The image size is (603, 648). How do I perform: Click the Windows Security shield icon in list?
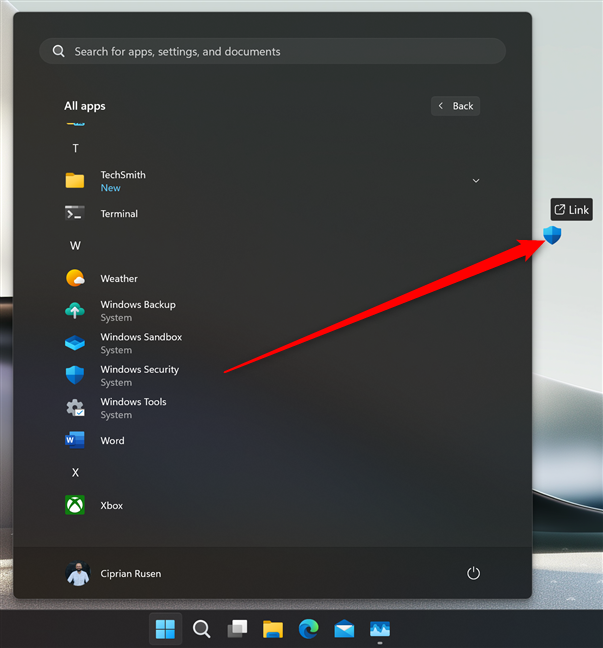(75, 375)
